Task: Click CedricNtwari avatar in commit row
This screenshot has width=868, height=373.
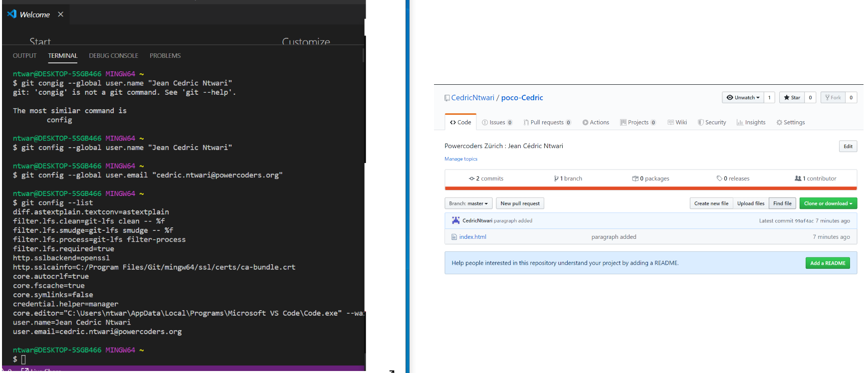Action: tap(455, 220)
